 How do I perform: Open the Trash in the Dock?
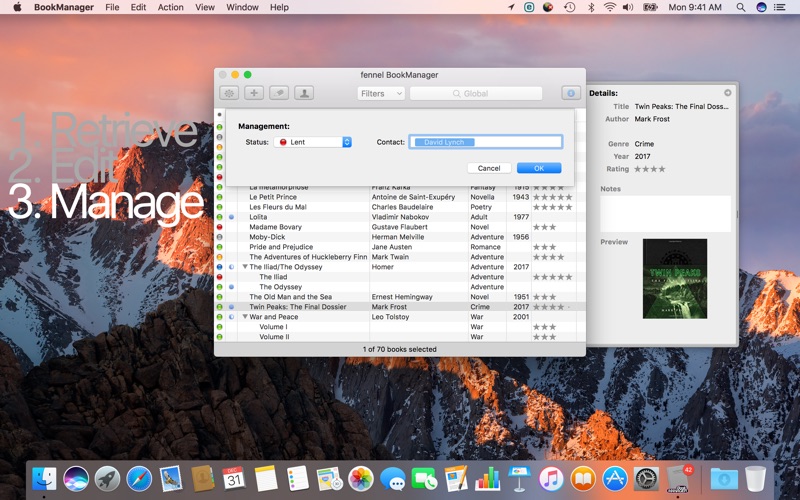(x=755, y=479)
